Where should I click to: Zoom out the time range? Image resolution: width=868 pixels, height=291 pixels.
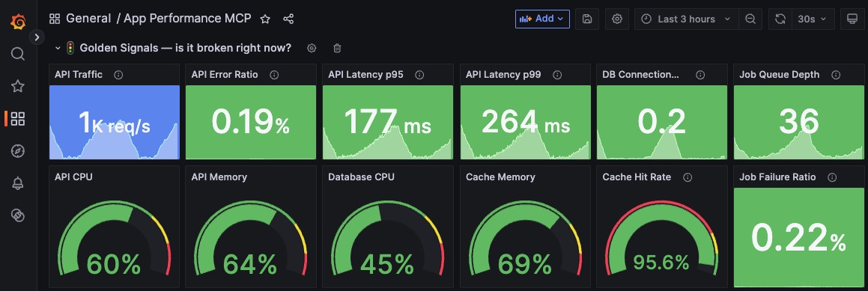[750, 19]
